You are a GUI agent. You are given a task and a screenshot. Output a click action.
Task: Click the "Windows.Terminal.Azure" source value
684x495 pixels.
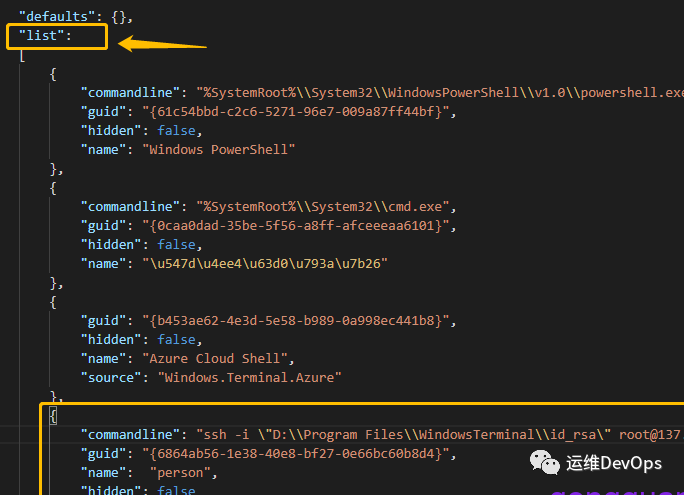(250, 377)
